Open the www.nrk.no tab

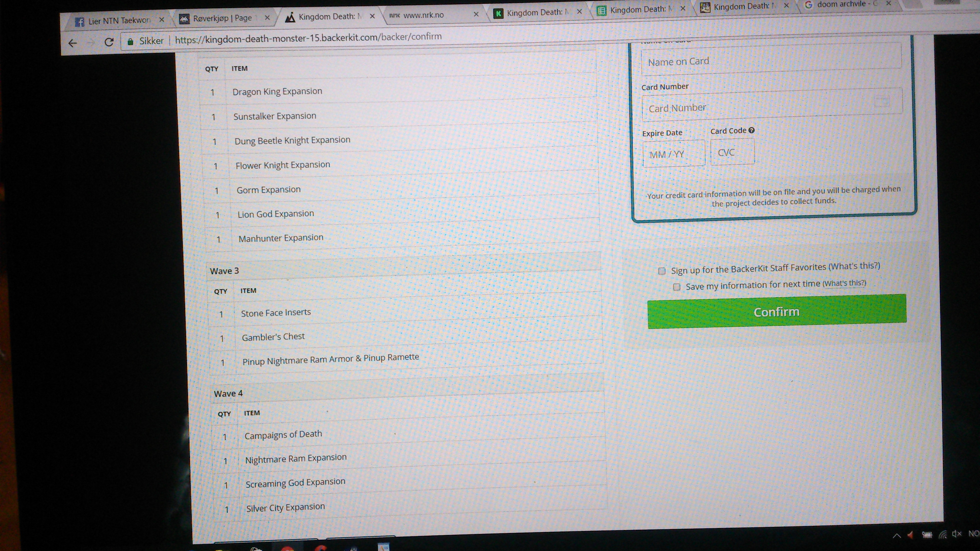click(434, 15)
